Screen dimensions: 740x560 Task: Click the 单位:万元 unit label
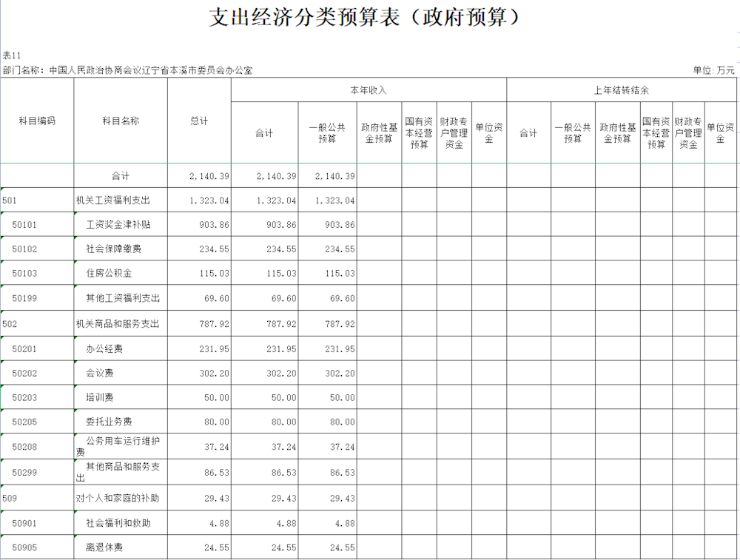pos(713,70)
